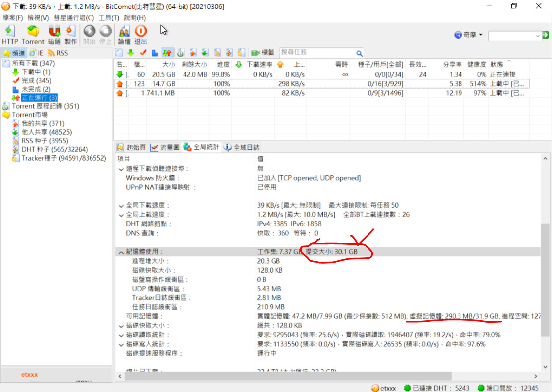
Task: Toggle the 磁碟寫入統計 expander
Action: (x=121, y=344)
